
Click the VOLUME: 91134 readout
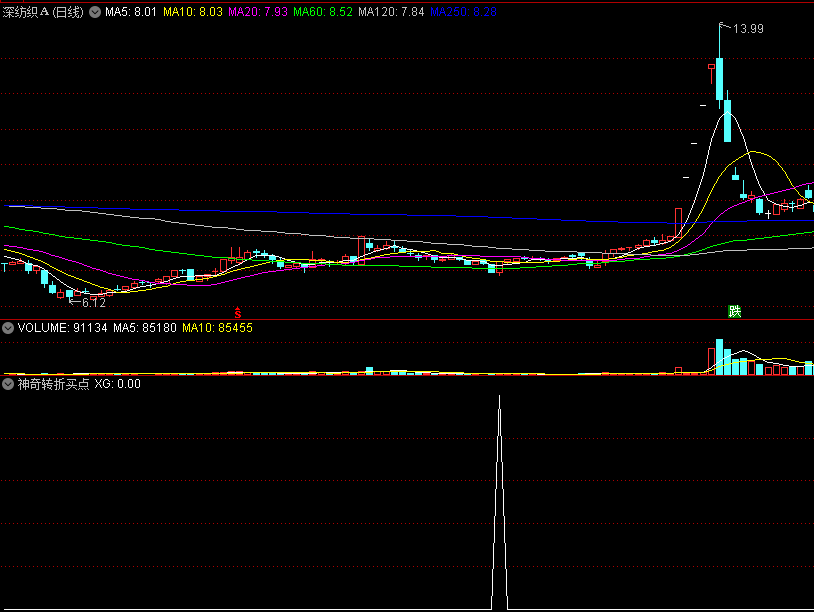[62, 328]
